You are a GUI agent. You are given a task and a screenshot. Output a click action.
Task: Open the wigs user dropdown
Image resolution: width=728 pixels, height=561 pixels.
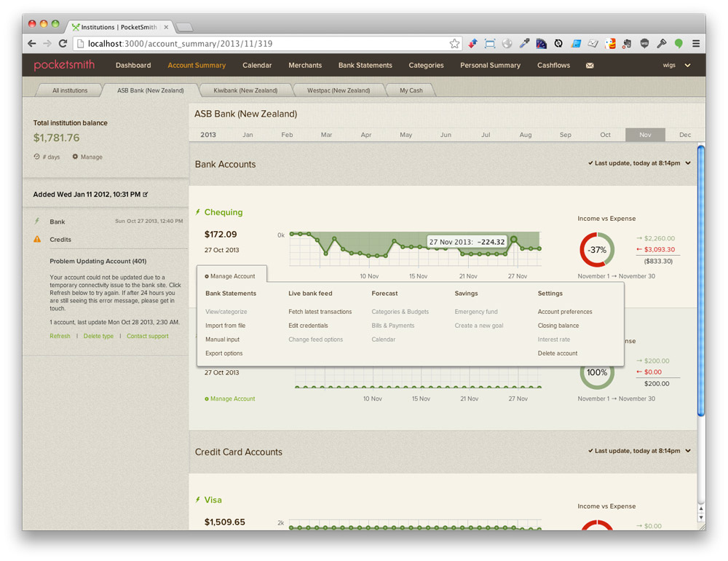coord(676,66)
